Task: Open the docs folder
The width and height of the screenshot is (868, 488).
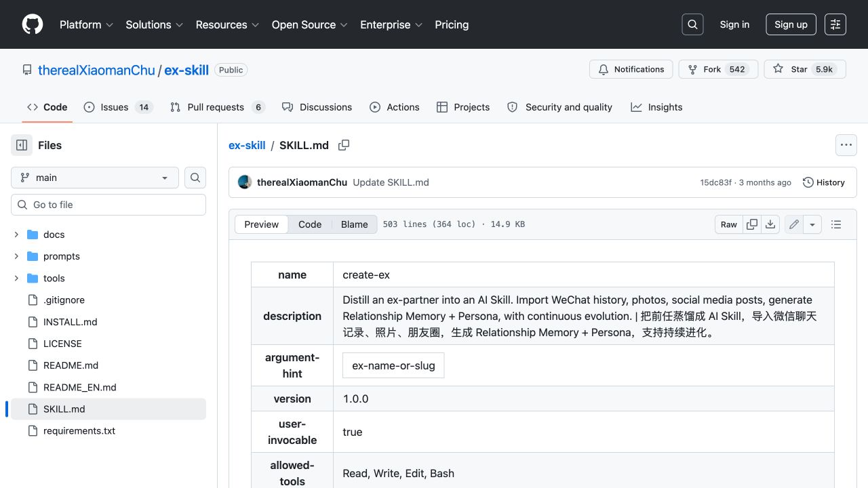Action: coord(54,235)
